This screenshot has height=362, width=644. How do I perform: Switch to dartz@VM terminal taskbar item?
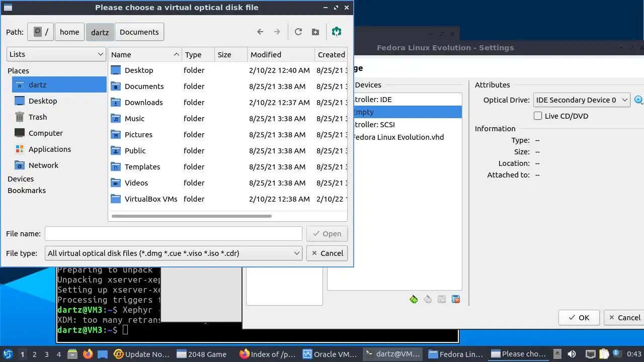(393, 354)
